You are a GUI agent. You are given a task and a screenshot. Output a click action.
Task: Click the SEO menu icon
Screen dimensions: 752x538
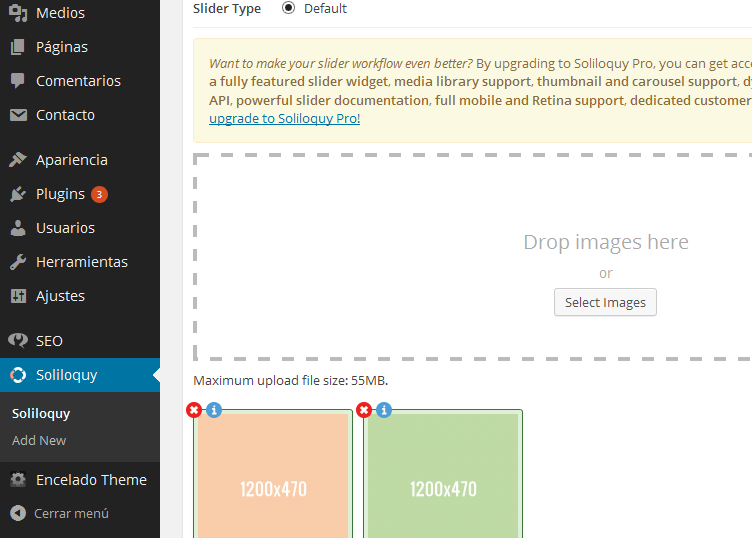[18, 340]
